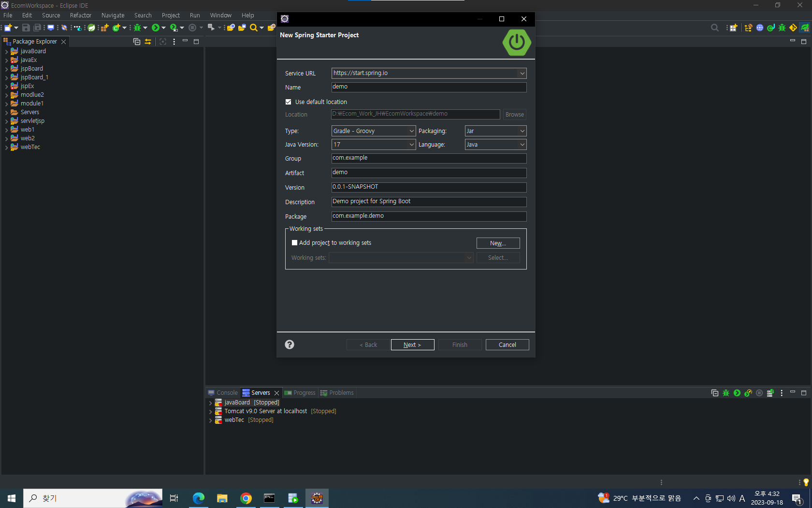Select the servletjsp project
The width and height of the screenshot is (812, 508).
[x=32, y=121]
